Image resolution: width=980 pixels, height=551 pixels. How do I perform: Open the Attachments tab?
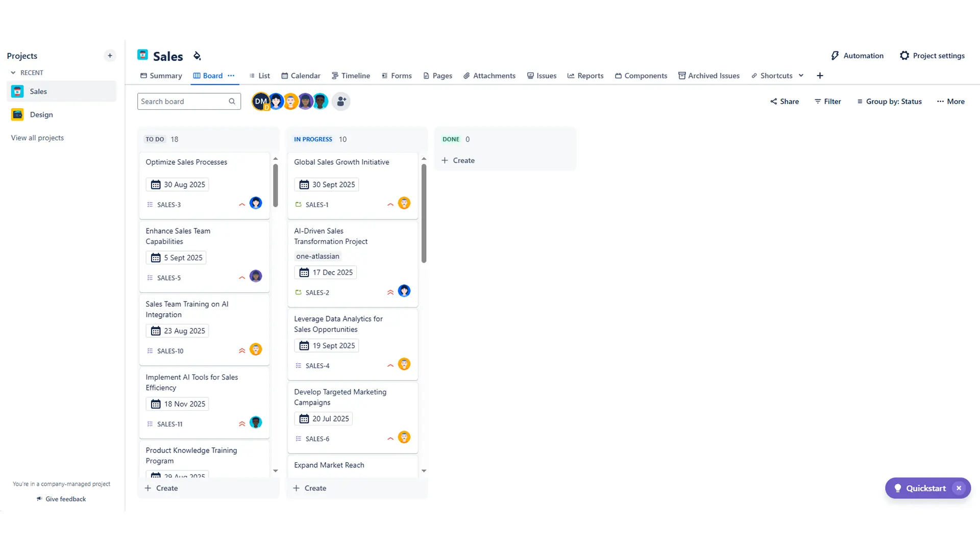[489, 76]
